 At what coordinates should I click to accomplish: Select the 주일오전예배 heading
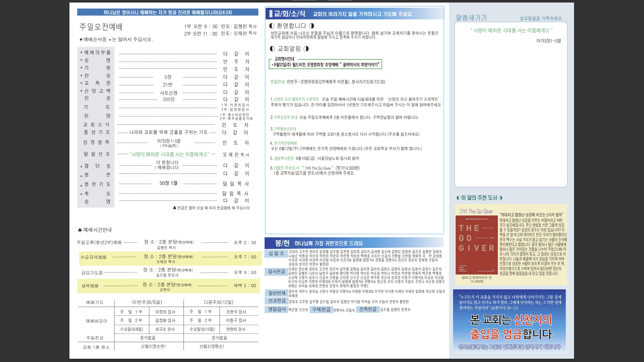tap(101, 27)
